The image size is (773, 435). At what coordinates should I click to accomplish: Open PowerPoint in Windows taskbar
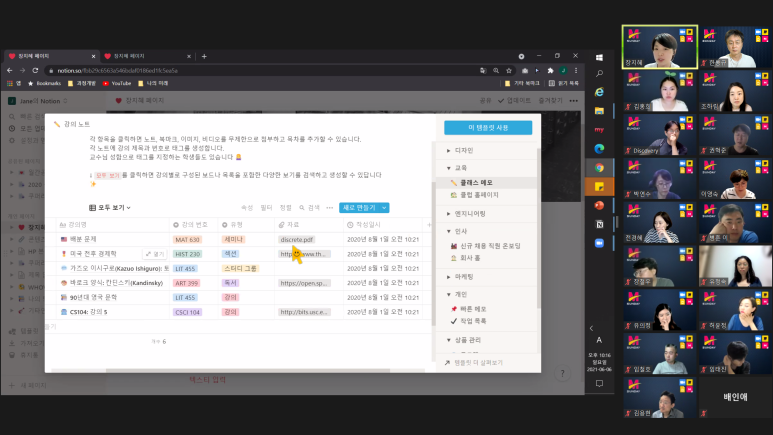599,205
